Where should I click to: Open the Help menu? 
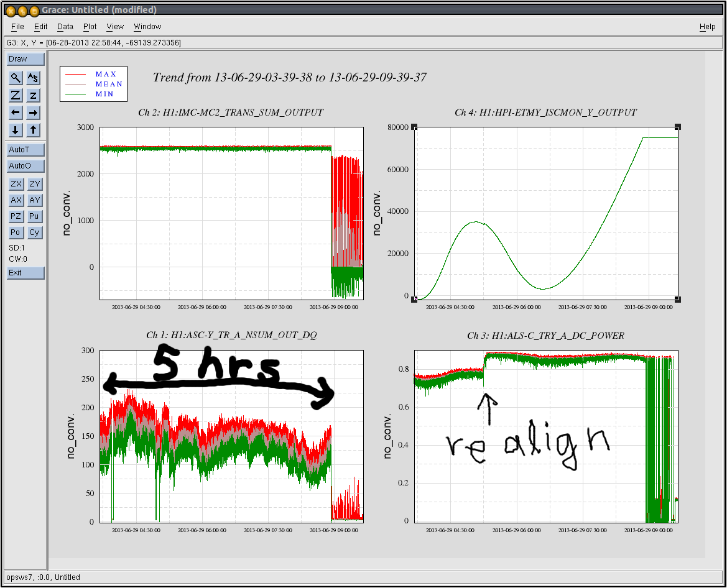tap(707, 27)
